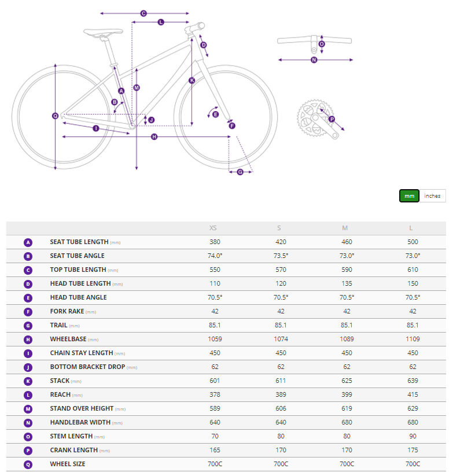The height and width of the screenshot is (476, 453).
Task: Click the G trail marker on the diagram
Action: (x=240, y=172)
